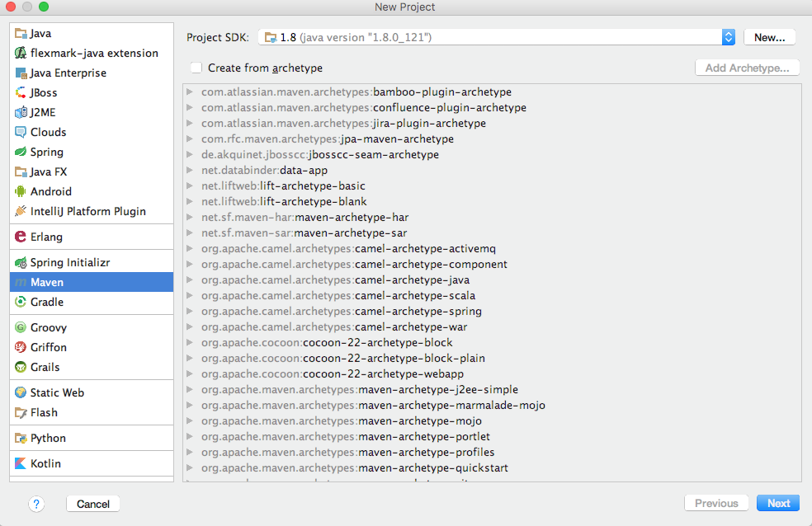Choose the Static Web globe icon
This screenshot has height=526, width=812.
pyautogui.click(x=21, y=392)
